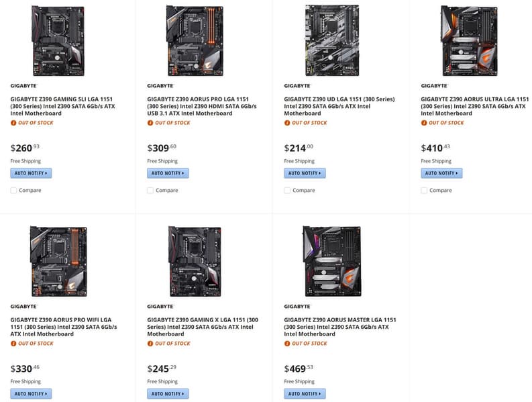Click the Gigabyte logo above Z390 GAMING X
532x402 pixels.
[161, 306]
